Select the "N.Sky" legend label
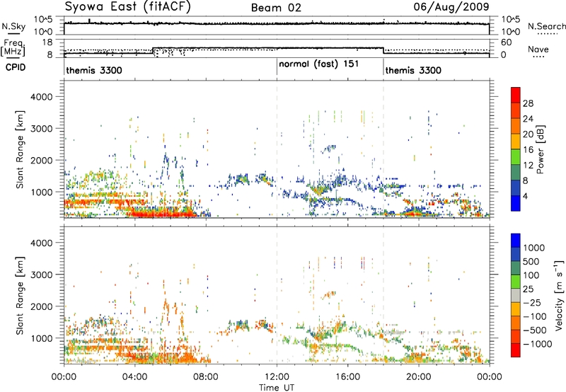566x392 pixels. [x=13, y=26]
